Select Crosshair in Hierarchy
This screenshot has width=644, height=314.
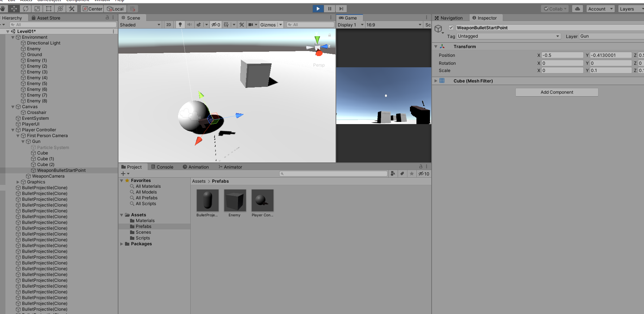coord(36,113)
